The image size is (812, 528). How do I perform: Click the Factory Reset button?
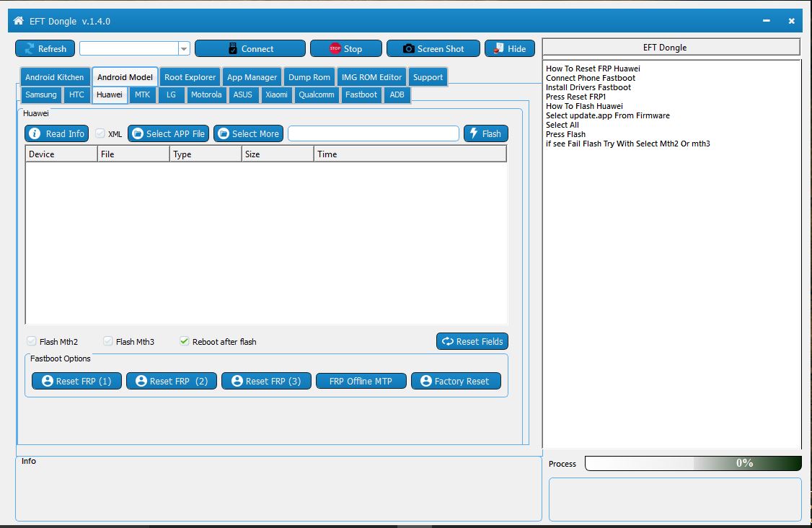tap(456, 381)
